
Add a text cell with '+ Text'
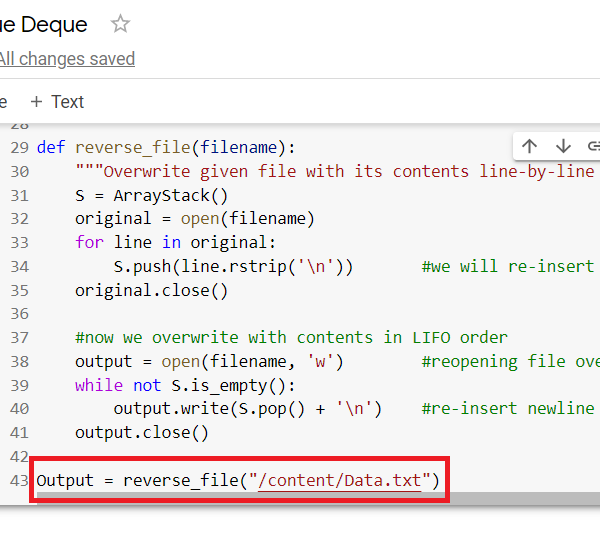[57, 102]
